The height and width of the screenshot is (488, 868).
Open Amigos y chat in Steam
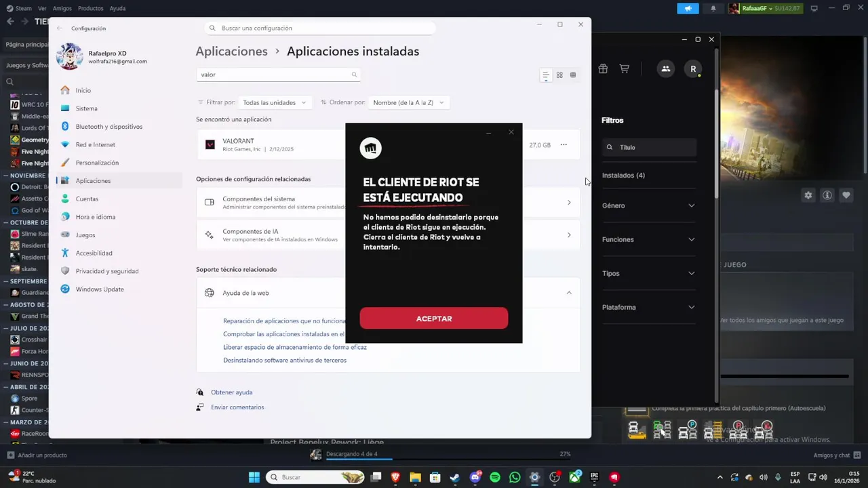[x=836, y=455]
